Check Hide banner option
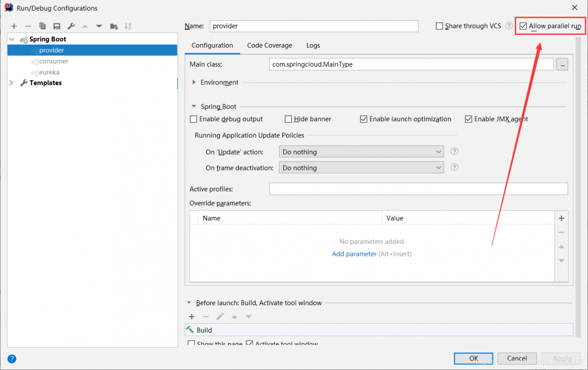 point(288,119)
